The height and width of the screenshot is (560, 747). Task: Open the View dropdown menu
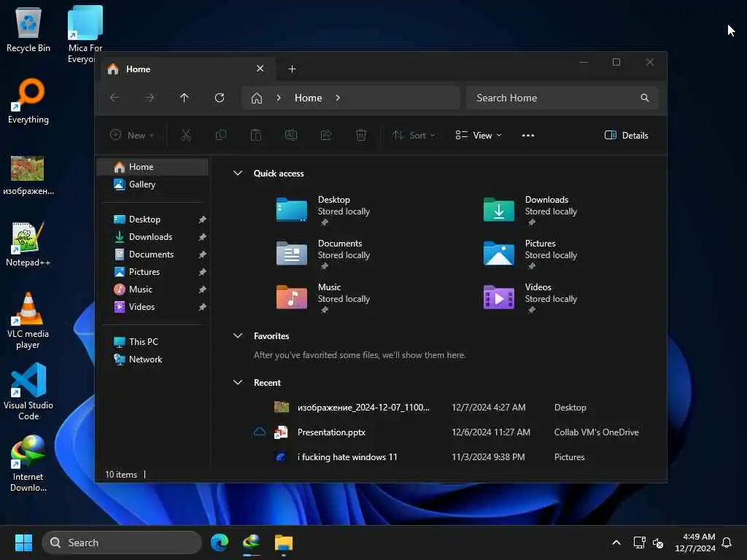click(x=479, y=135)
